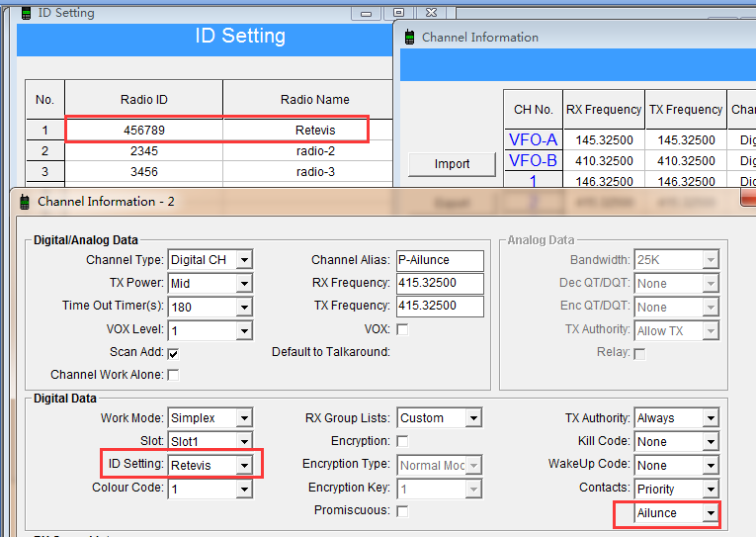This screenshot has width=756, height=537.
Task: Open the Channel Type dropdown
Action: [x=243, y=260]
